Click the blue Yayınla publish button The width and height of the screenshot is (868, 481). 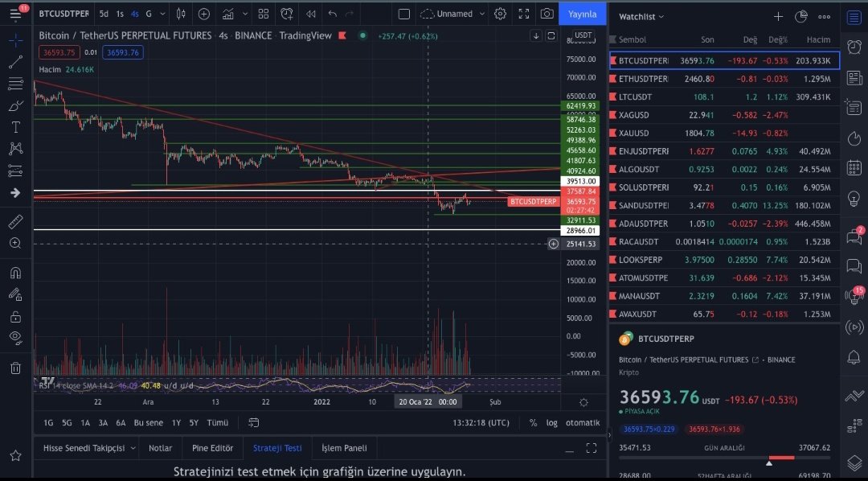(583, 14)
